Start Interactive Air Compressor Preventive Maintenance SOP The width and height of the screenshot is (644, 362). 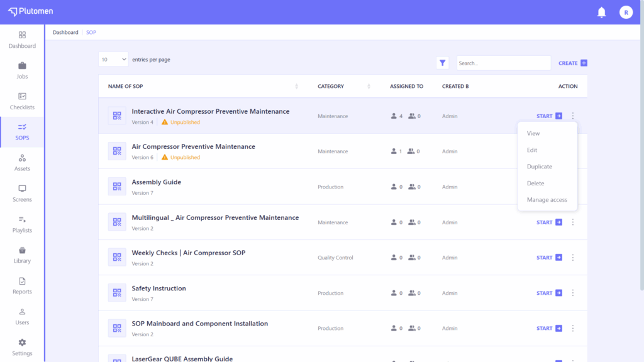coord(549,116)
